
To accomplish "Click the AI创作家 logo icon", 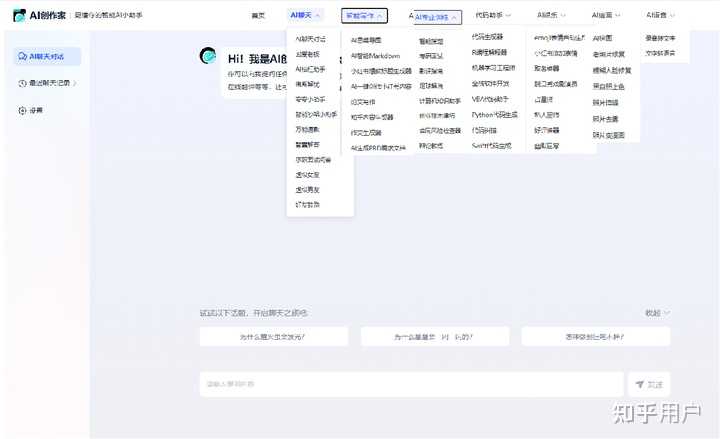I will tap(19, 16).
